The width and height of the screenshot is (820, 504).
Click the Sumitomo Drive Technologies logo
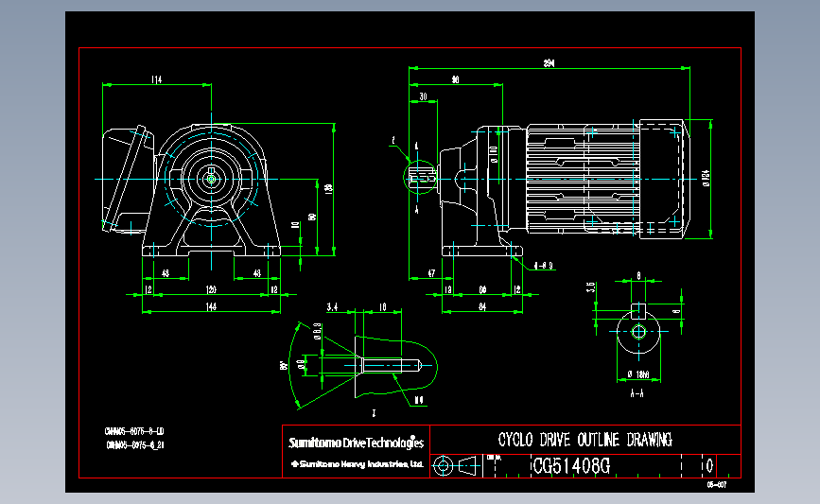click(357, 443)
